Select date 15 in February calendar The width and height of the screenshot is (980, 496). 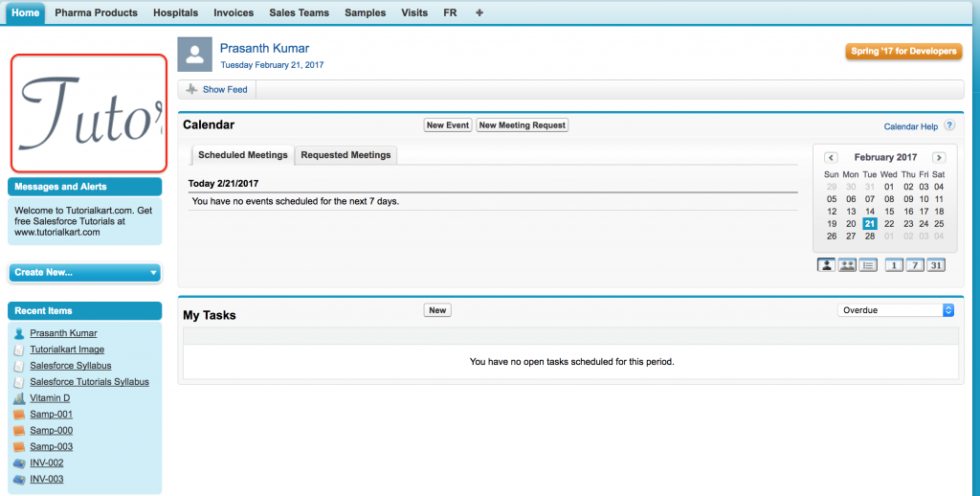tap(889, 212)
